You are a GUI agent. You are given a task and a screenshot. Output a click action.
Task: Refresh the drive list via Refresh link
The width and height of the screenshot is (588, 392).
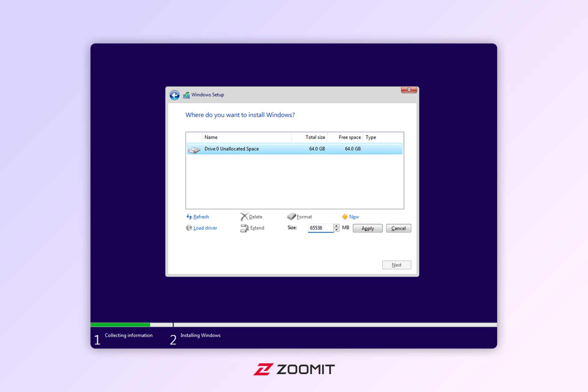point(201,217)
